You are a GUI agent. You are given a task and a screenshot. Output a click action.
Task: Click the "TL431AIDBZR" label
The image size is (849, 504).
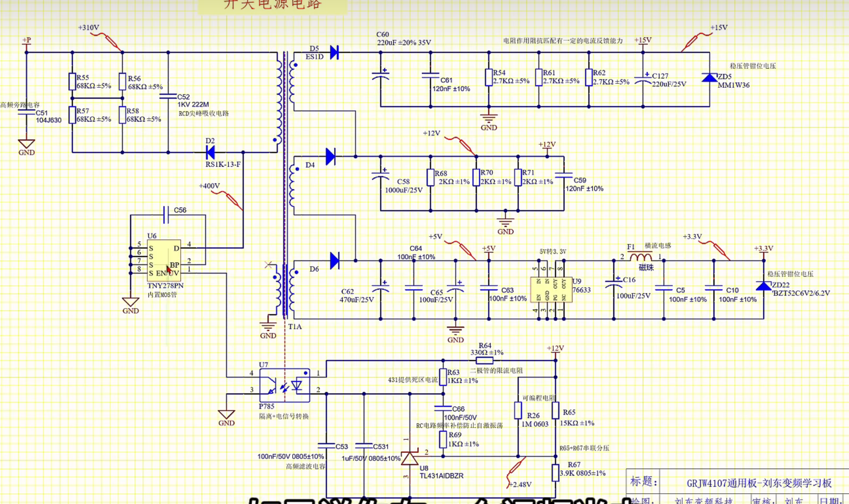(441, 476)
